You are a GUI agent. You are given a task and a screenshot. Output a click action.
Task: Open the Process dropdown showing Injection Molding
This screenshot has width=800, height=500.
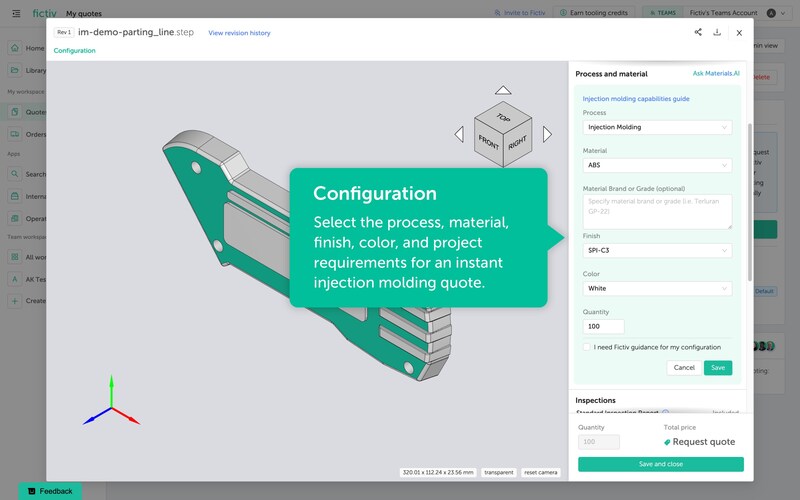[657, 127]
